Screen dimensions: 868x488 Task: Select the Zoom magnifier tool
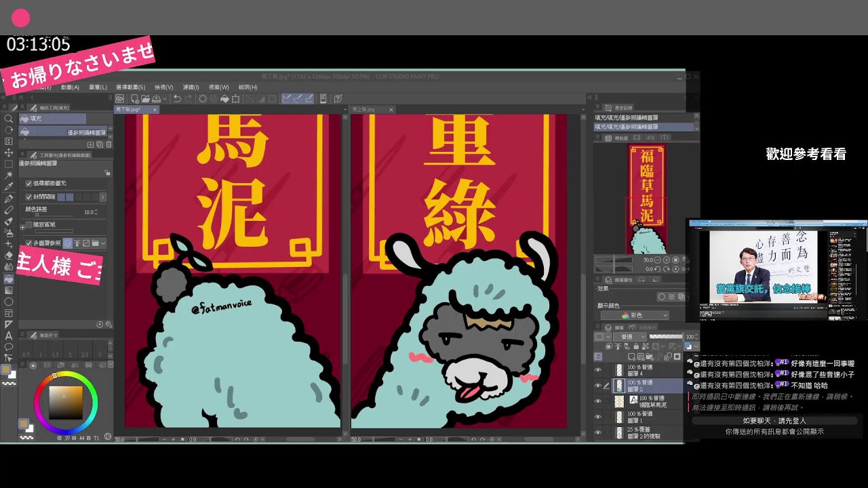[x=9, y=119]
